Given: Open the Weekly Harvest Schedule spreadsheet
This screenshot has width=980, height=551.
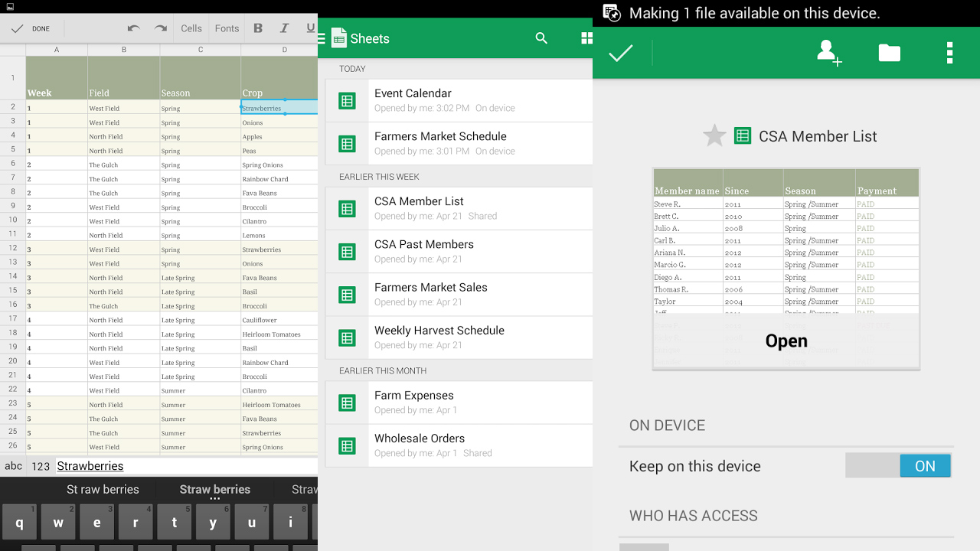Looking at the screenshot, I should pyautogui.click(x=459, y=337).
